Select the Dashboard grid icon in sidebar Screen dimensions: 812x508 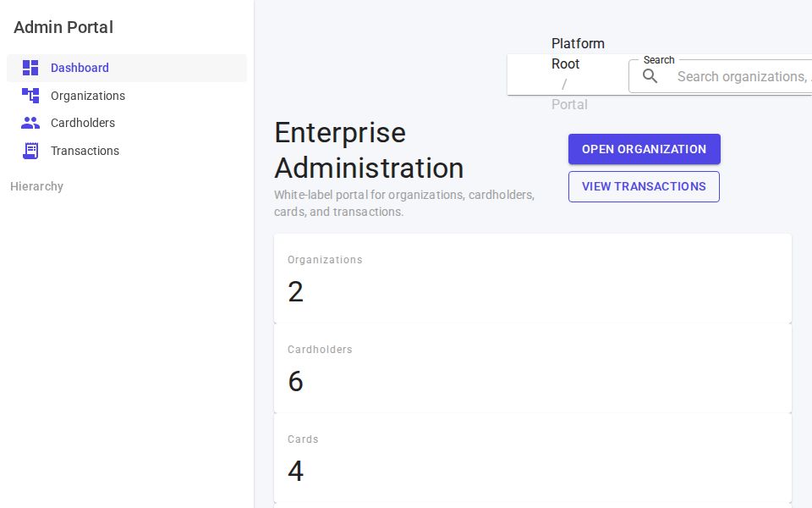pos(30,68)
